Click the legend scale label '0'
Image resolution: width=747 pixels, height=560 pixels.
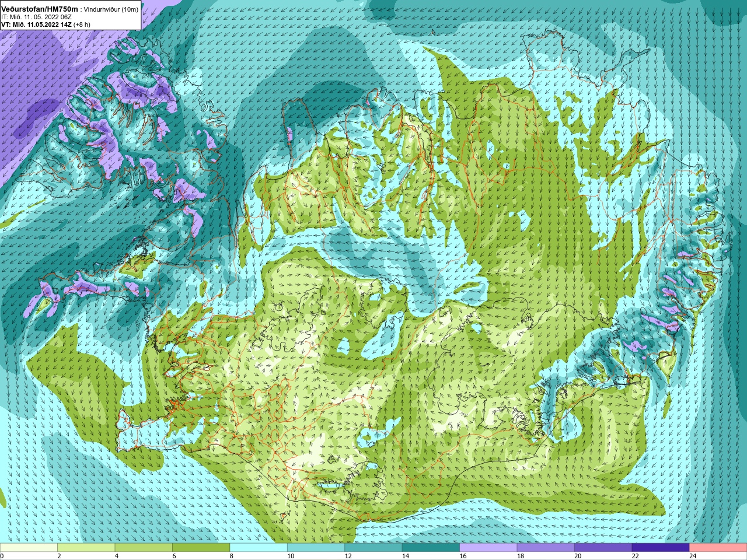click(x=2, y=556)
